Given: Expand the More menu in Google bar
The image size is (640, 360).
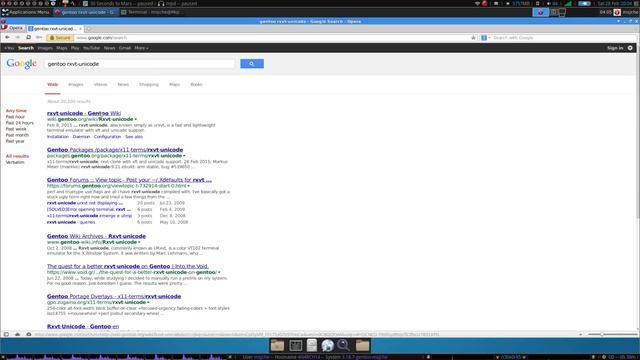Looking at the screenshot, I should 141,48.
